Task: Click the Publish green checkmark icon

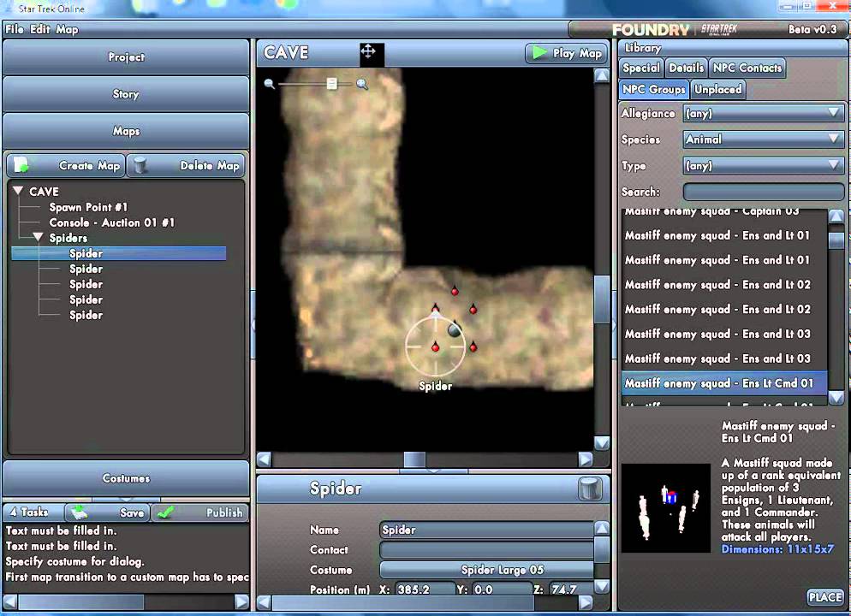Action: click(165, 512)
